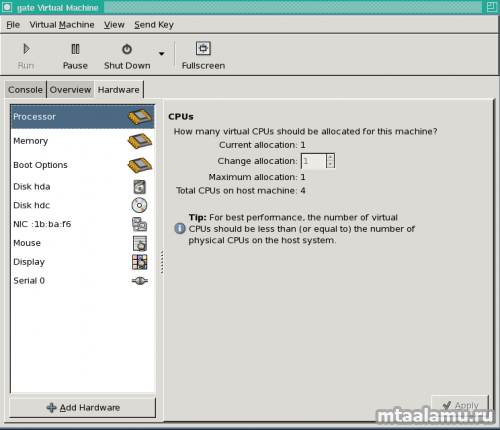Click the Fullscreen toolbar icon
500x430 pixels.
point(203,48)
